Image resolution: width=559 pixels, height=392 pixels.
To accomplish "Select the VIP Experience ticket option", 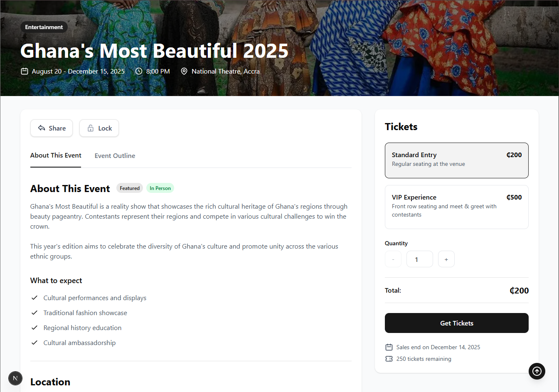I will pos(456,207).
